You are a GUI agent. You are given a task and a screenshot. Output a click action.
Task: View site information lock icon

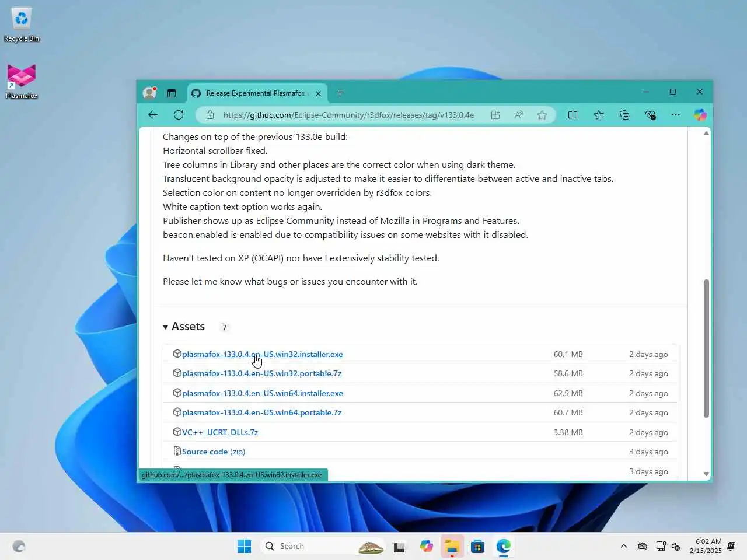(x=210, y=115)
